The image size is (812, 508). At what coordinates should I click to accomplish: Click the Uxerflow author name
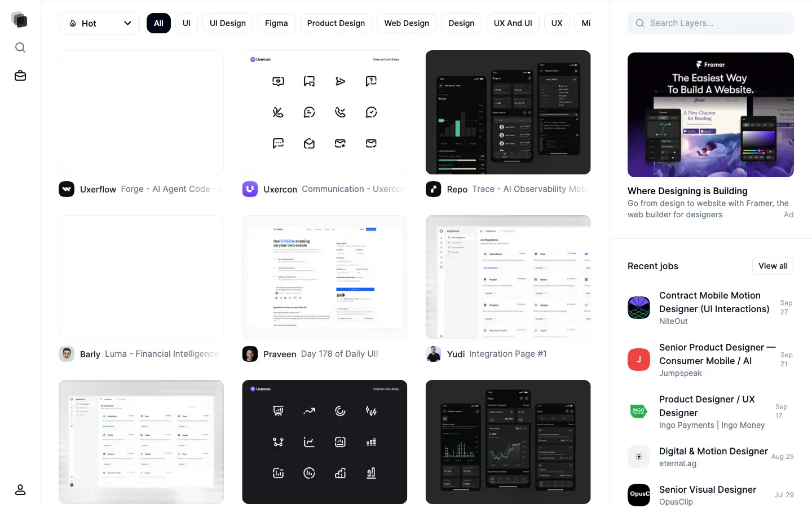tap(98, 189)
